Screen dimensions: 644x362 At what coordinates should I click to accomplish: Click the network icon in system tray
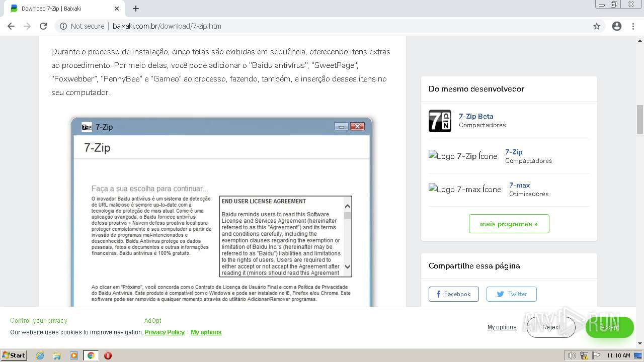pyautogui.click(x=584, y=355)
